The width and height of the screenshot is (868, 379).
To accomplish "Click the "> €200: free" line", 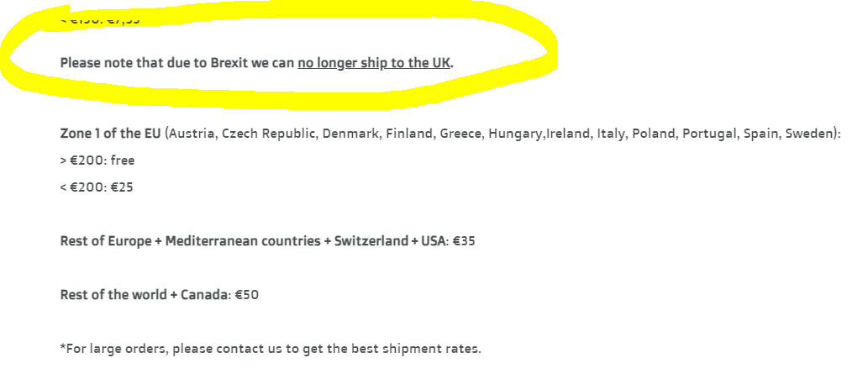I will [x=97, y=161].
